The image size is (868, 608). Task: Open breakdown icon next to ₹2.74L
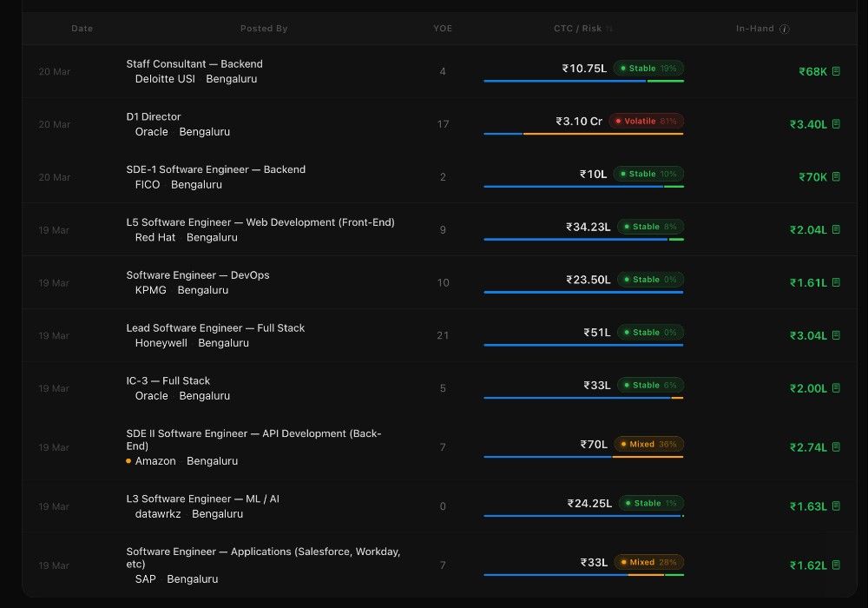(x=836, y=446)
